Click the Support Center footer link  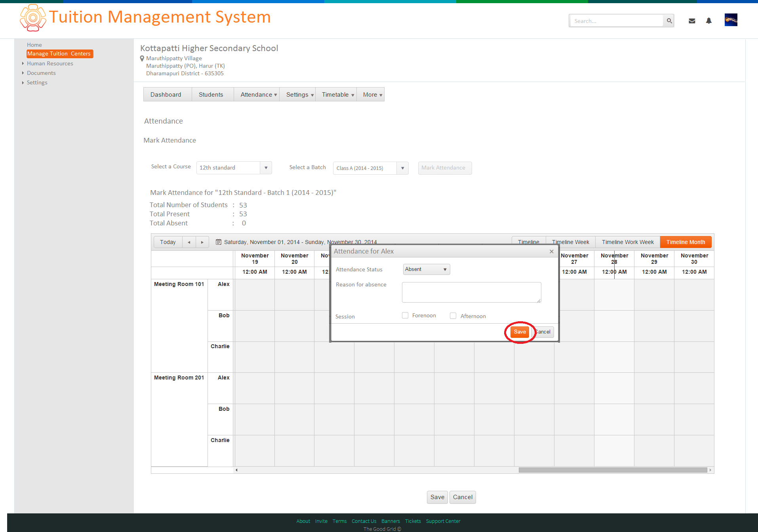[x=443, y=521]
